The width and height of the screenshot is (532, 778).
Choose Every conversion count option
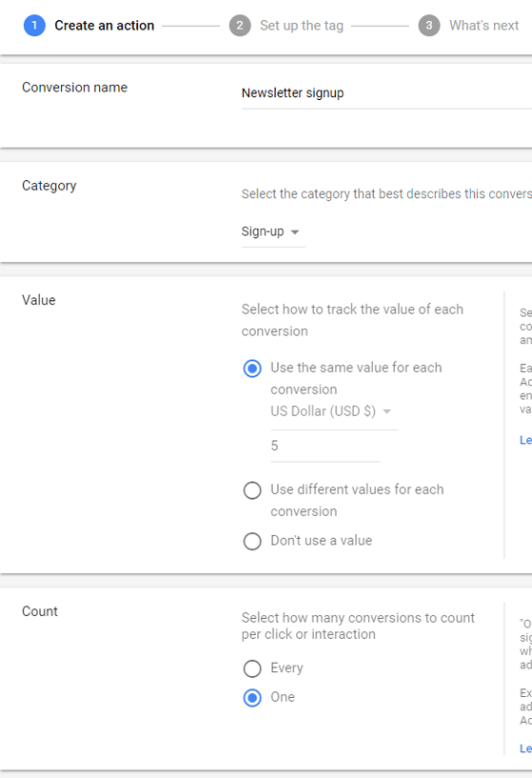[252, 668]
